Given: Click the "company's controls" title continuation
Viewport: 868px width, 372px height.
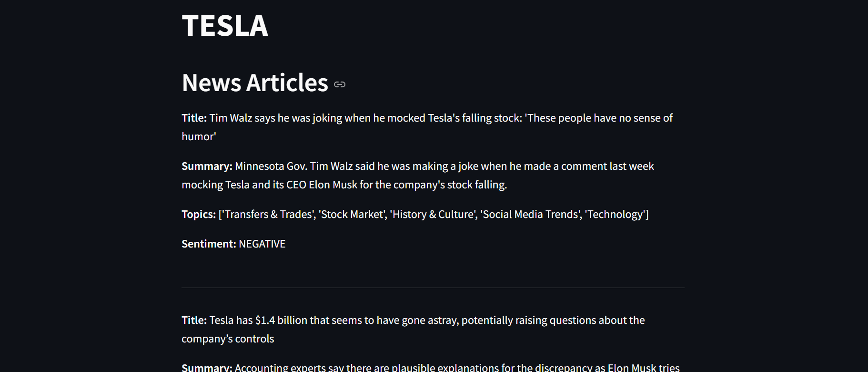Looking at the screenshot, I should (228, 339).
